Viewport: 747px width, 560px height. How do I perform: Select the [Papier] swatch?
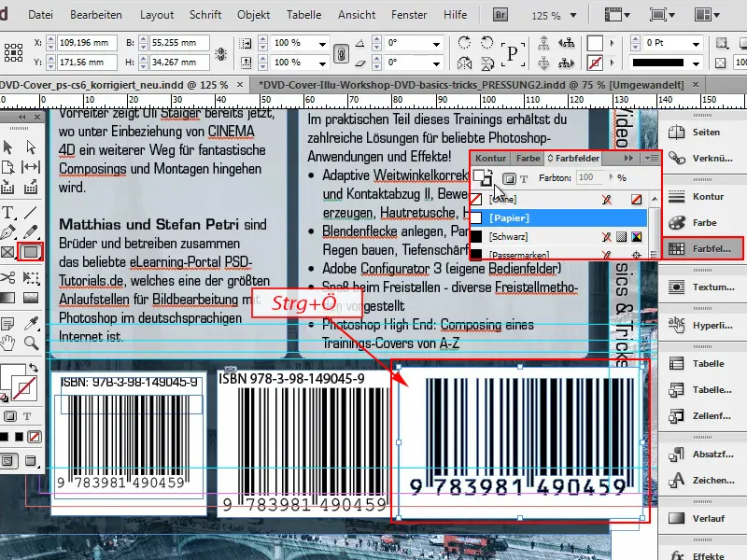[558, 218]
